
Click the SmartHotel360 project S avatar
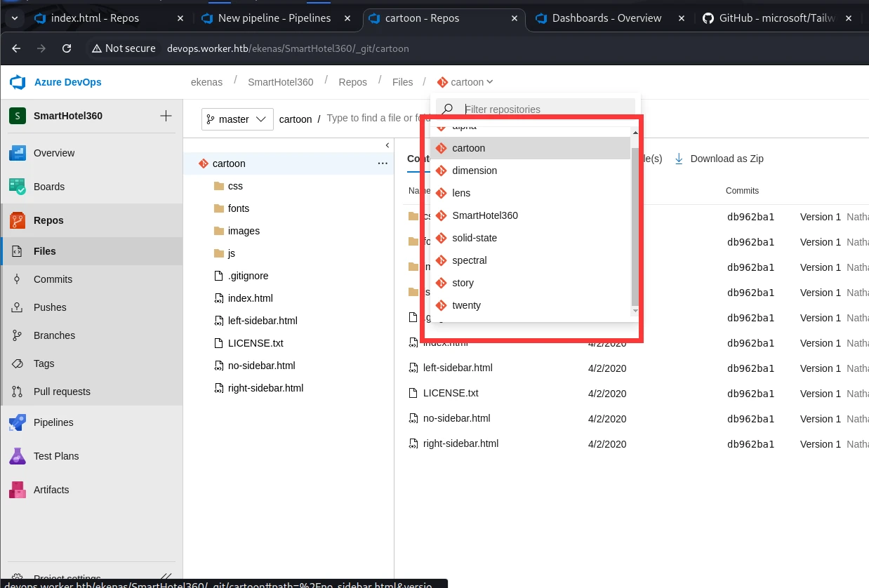tap(18, 116)
